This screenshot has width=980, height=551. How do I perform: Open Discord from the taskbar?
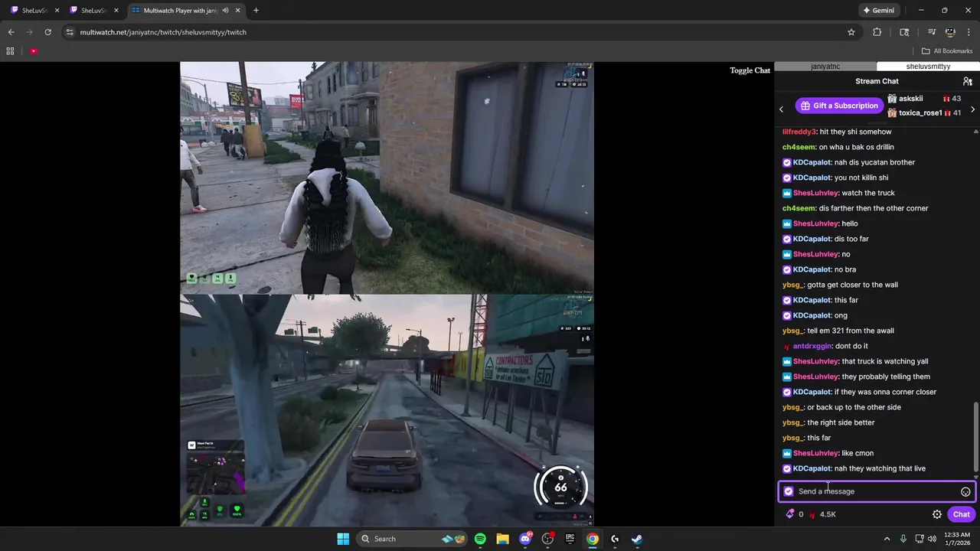[525, 539]
